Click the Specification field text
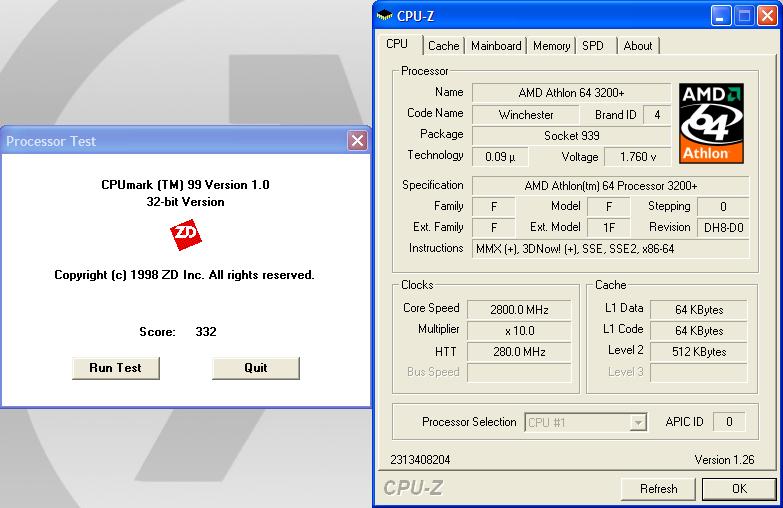 (x=611, y=186)
